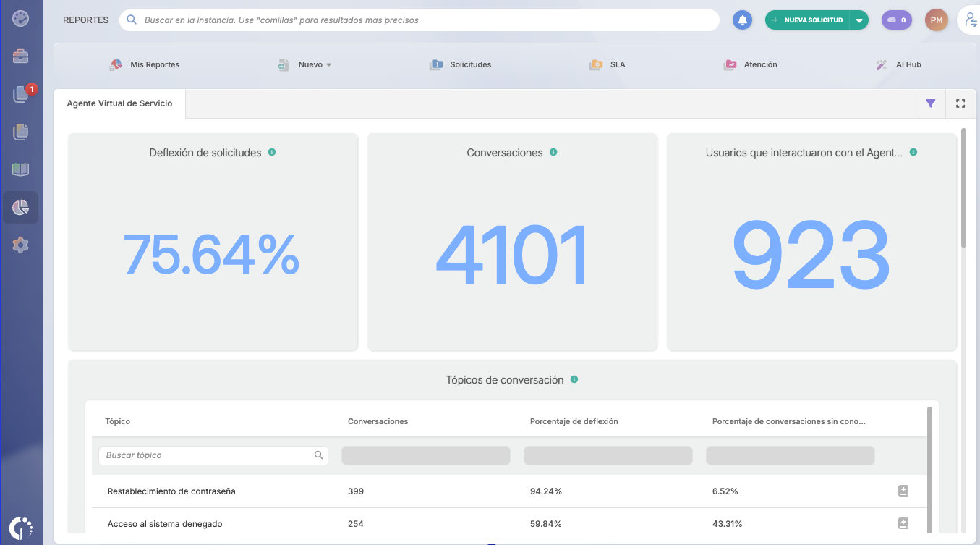
Task: Sort by Porcentaje de deflexión header
Action: click(574, 421)
